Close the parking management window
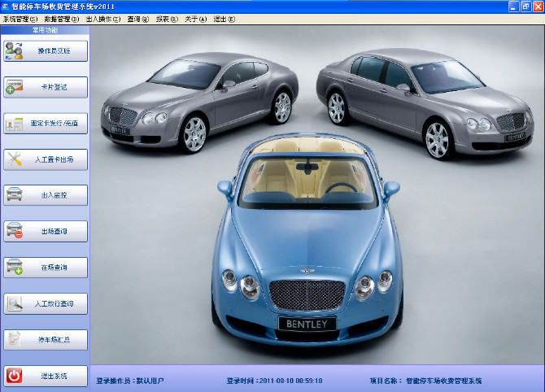545x392 pixels. point(538,7)
